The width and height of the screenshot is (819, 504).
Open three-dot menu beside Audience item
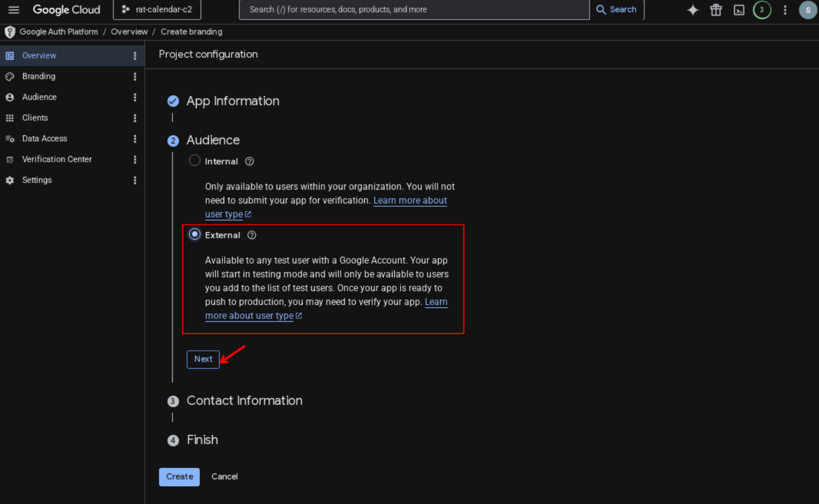click(x=135, y=97)
